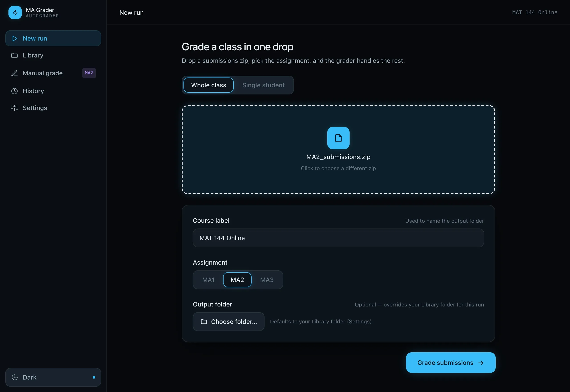
Task: Click Choose folder... button
Action: tap(228, 322)
